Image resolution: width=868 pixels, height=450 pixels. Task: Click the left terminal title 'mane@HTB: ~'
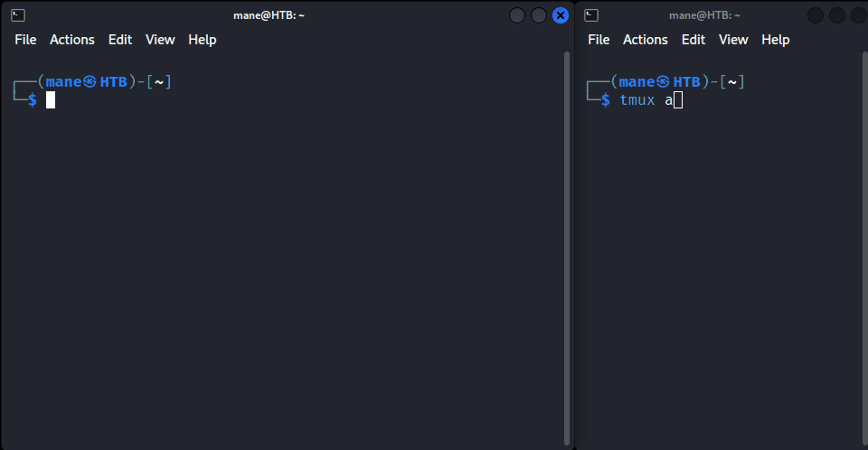[269, 15]
